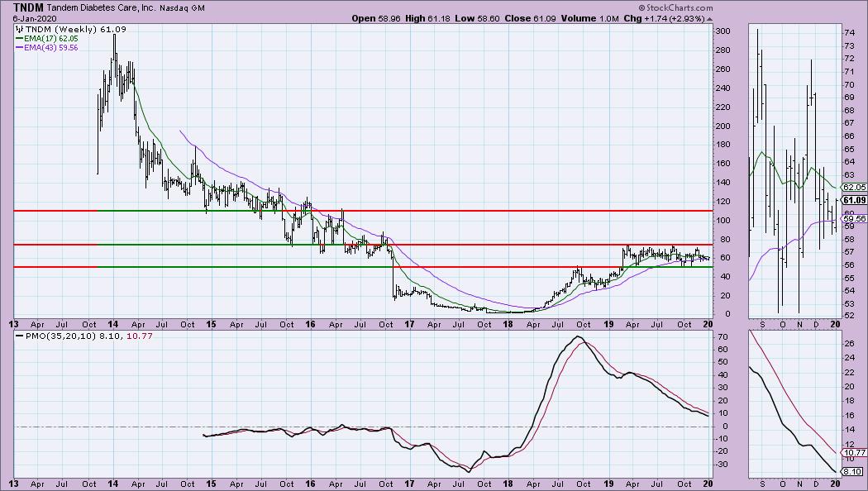Click the TNDM ticker symbol in the header
868x491 pixels.
[x=28, y=7]
